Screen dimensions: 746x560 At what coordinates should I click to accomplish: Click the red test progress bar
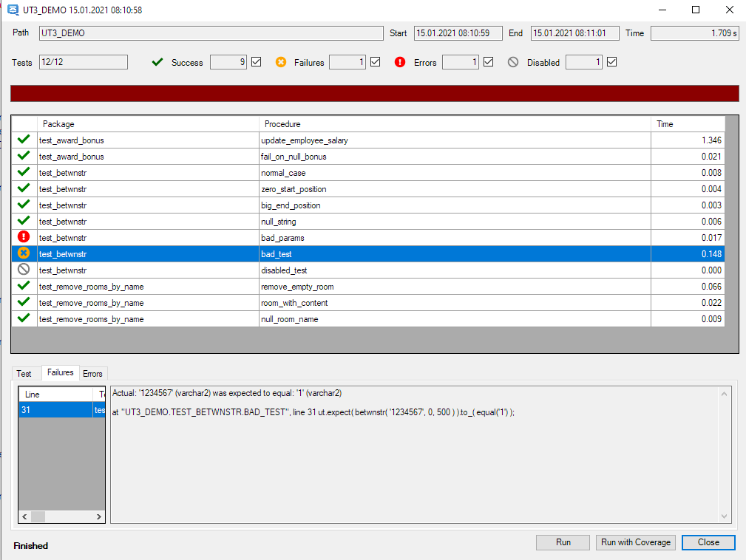click(x=374, y=94)
